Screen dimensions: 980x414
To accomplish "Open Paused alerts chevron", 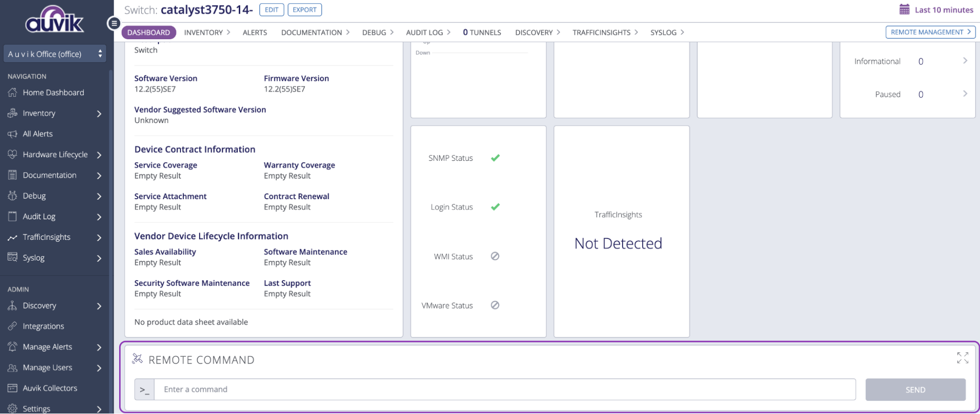I will (x=965, y=94).
